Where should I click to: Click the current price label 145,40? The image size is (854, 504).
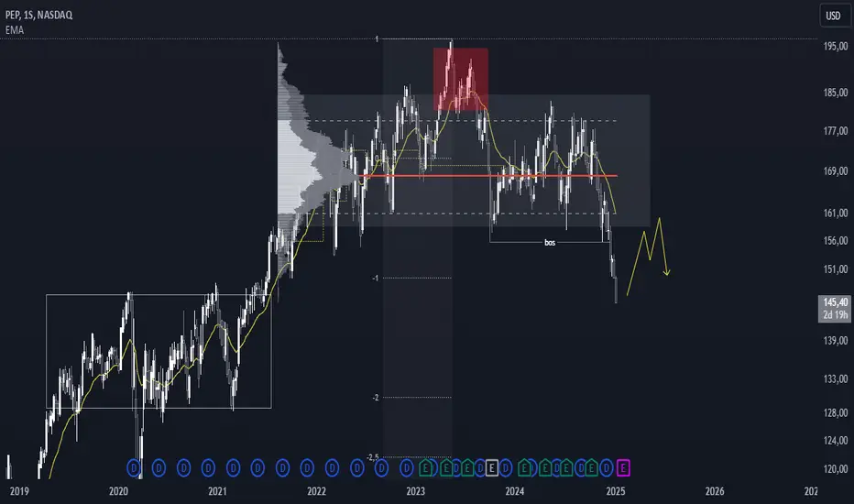(835, 301)
